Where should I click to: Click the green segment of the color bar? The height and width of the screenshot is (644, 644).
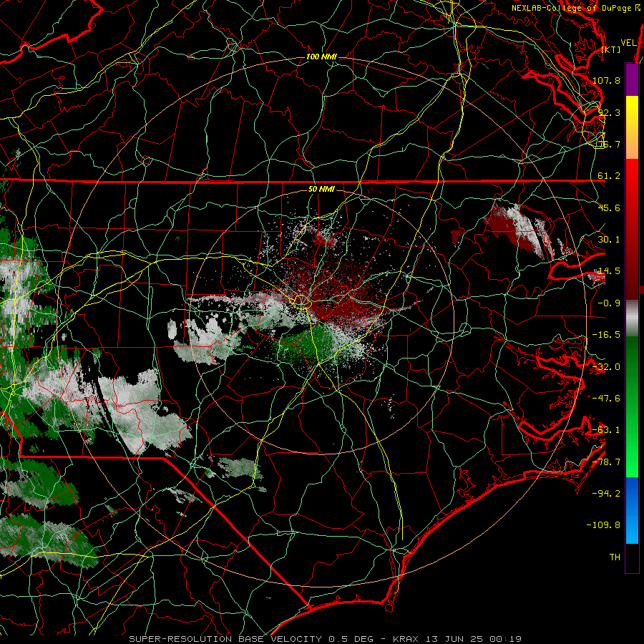(632, 406)
